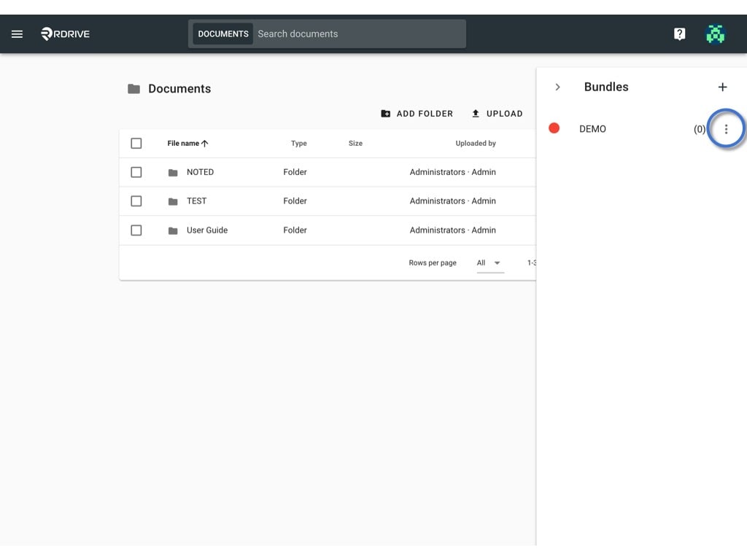747x560 pixels.
Task: Click the TEST folder icon
Action: pyautogui.click(x=173, y=201)
